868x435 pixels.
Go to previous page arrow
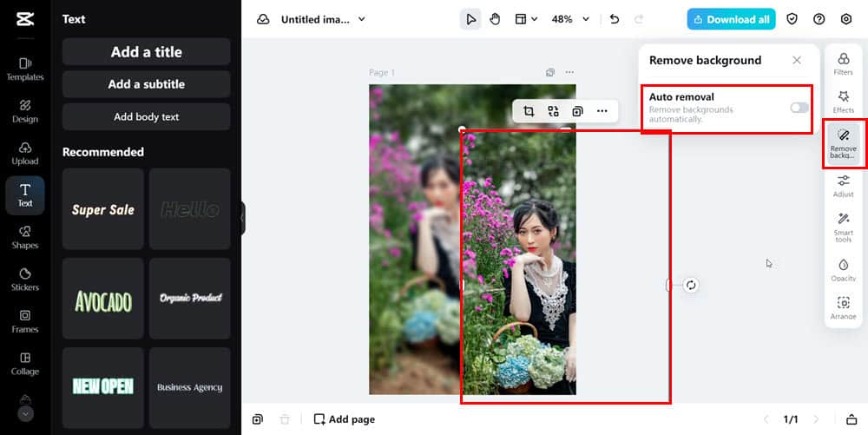(x=766, y=419)
